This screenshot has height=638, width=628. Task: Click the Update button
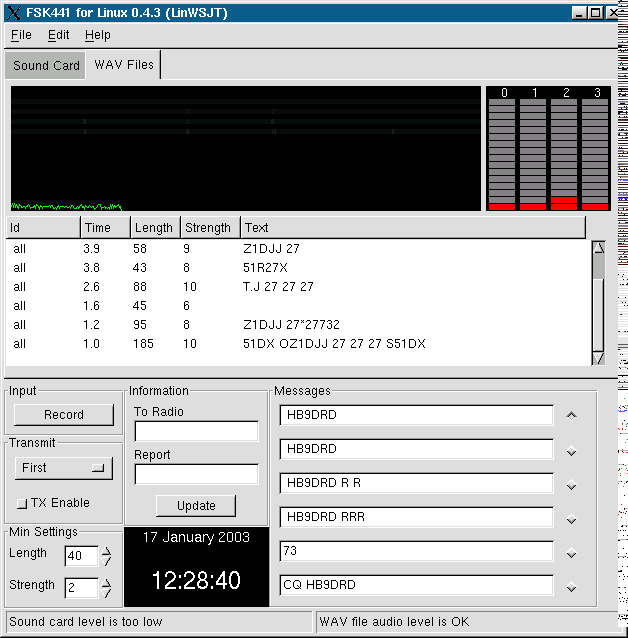tap(196, 506)
